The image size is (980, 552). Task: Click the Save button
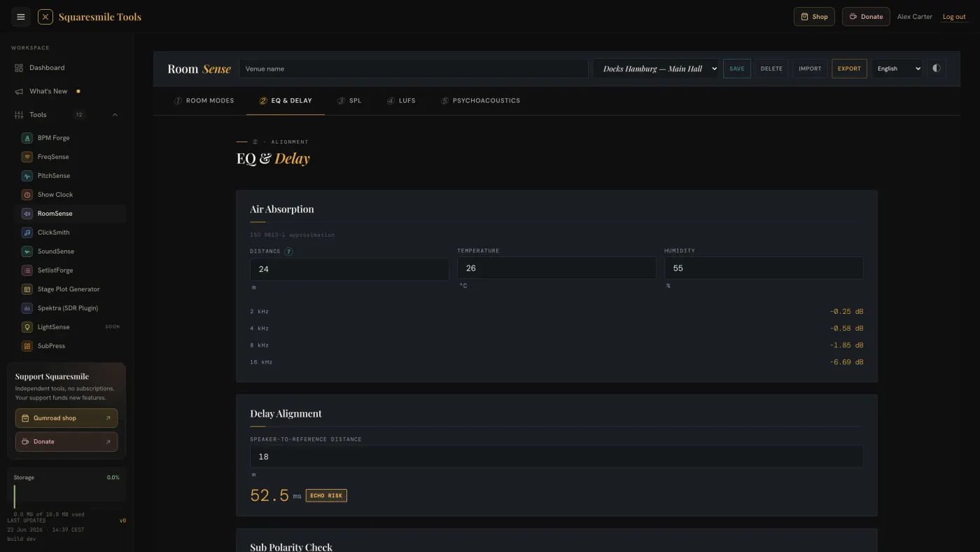click(737, 69)
